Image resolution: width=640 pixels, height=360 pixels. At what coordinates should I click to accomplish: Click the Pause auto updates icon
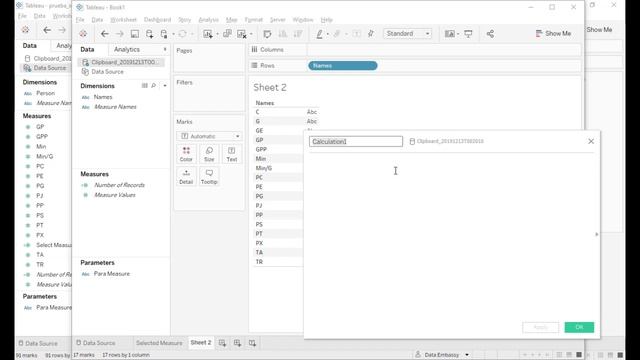coord(164,34)
